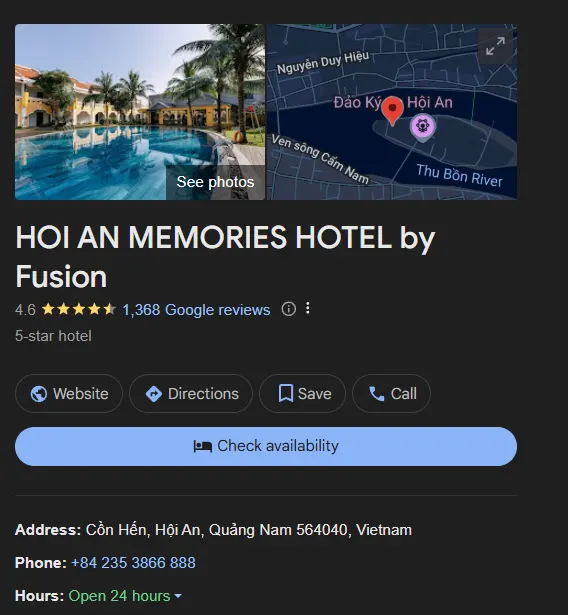Click the bed icon in Check availability

(202, 446)
